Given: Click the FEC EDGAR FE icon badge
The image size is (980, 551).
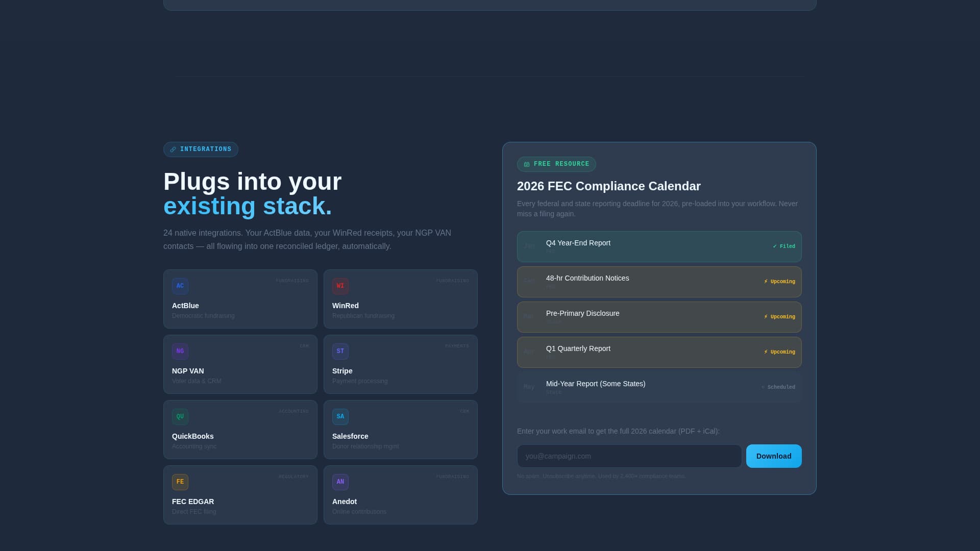Looking at the screenshot, I should pos(180,482).
